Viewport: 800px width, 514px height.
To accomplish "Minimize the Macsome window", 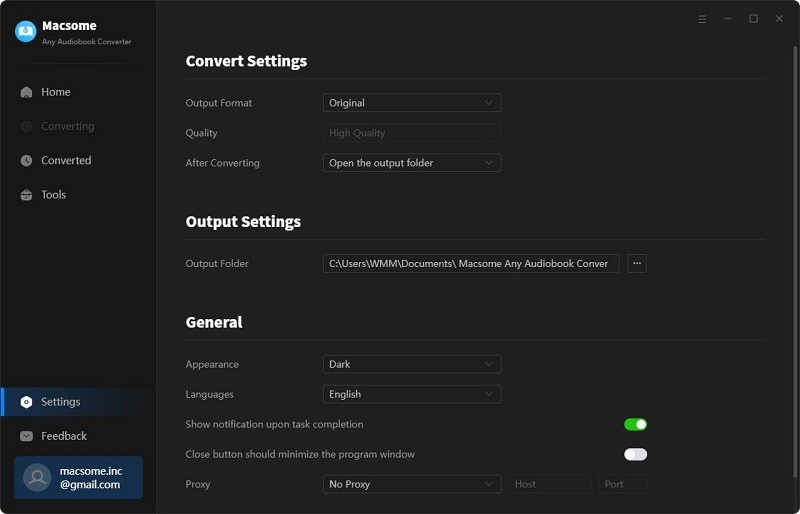I will (728, 19).
